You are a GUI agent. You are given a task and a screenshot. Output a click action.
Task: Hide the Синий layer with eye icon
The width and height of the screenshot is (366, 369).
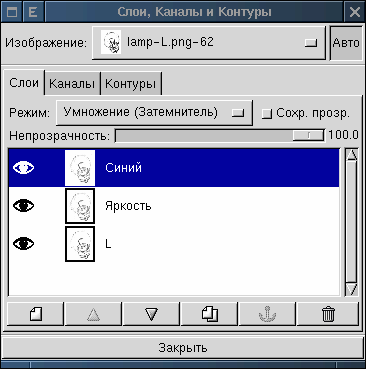coord(23,168)
